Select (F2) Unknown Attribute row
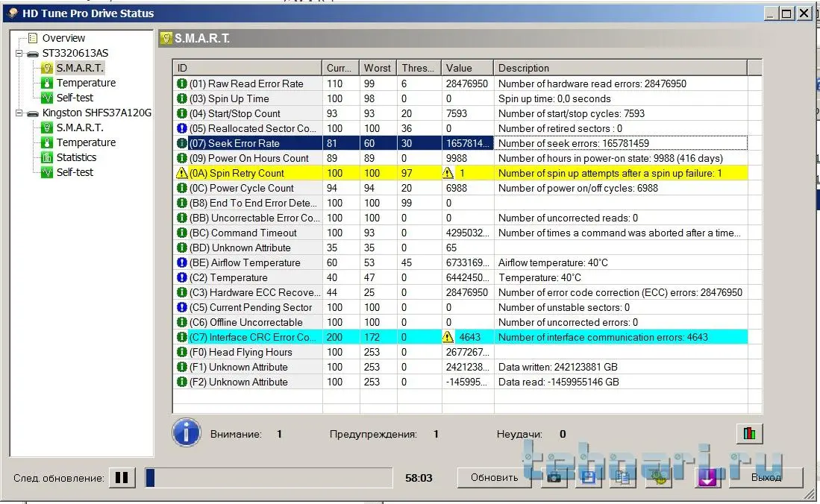Screen dimensions: 820x504 tap(460, 382)
